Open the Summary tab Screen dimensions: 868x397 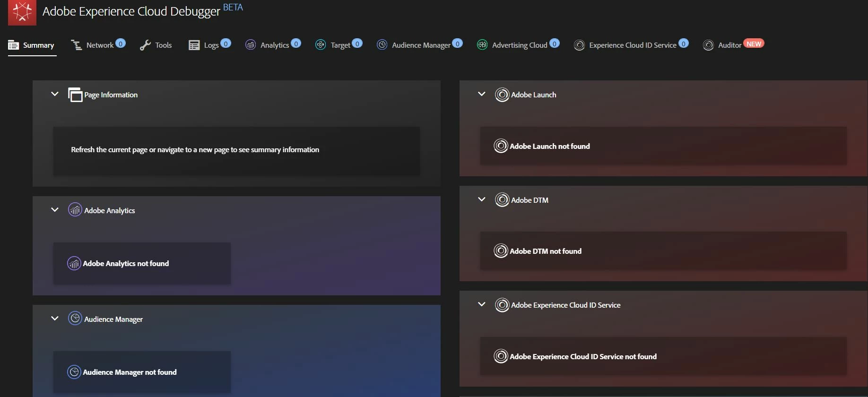click(32, 45)
